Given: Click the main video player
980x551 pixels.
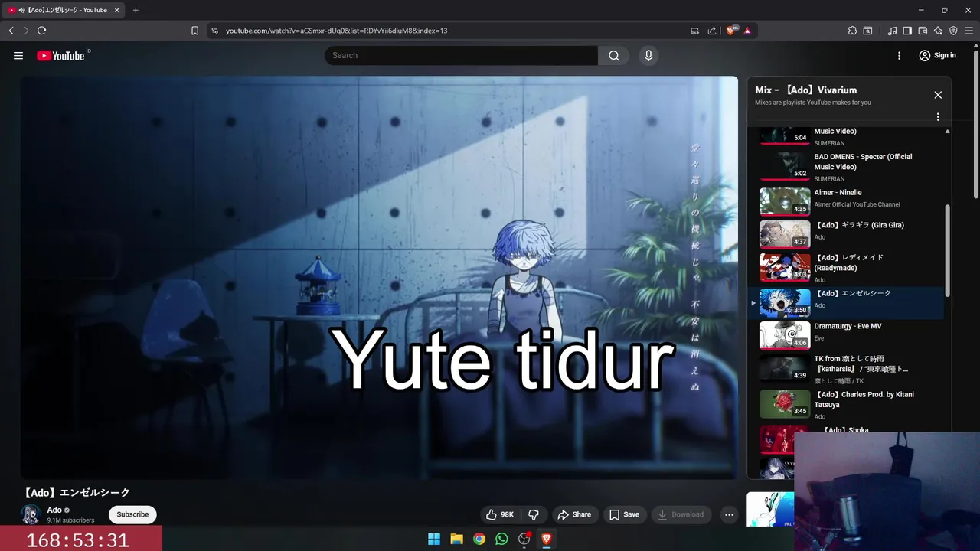Looking at the screenshot, I should pos(379,277).
